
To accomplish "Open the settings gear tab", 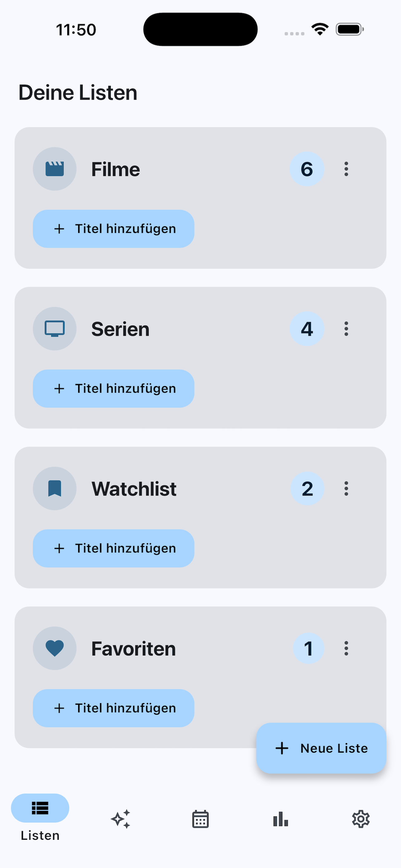I will 361,819.
